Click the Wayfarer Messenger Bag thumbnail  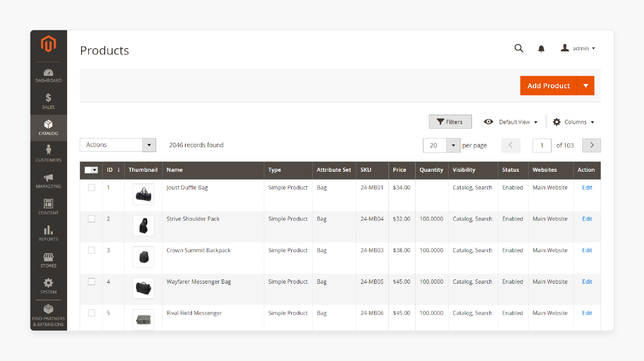tap(144, 288)
